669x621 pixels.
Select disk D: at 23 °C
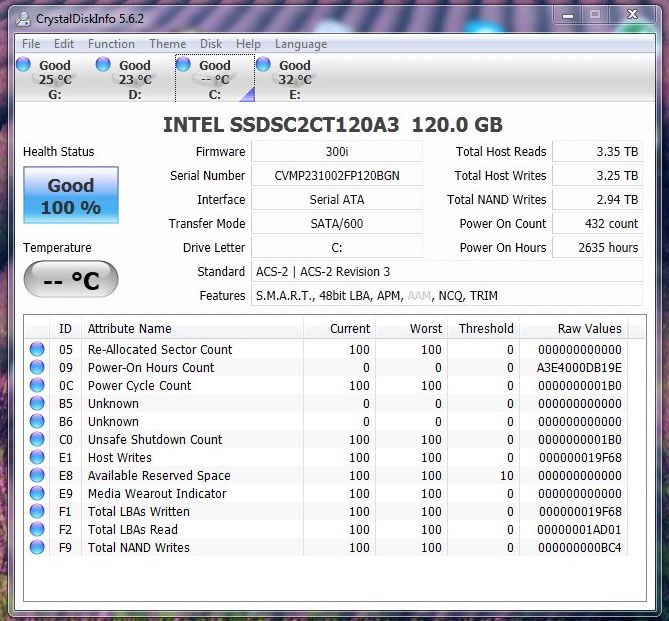(134, 79)
